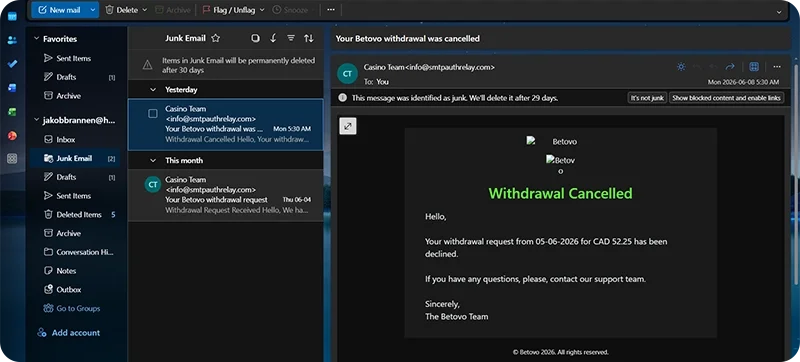Flag or unflag the selected message
This screenshot has width=800, height=362.
coord(230,10)
